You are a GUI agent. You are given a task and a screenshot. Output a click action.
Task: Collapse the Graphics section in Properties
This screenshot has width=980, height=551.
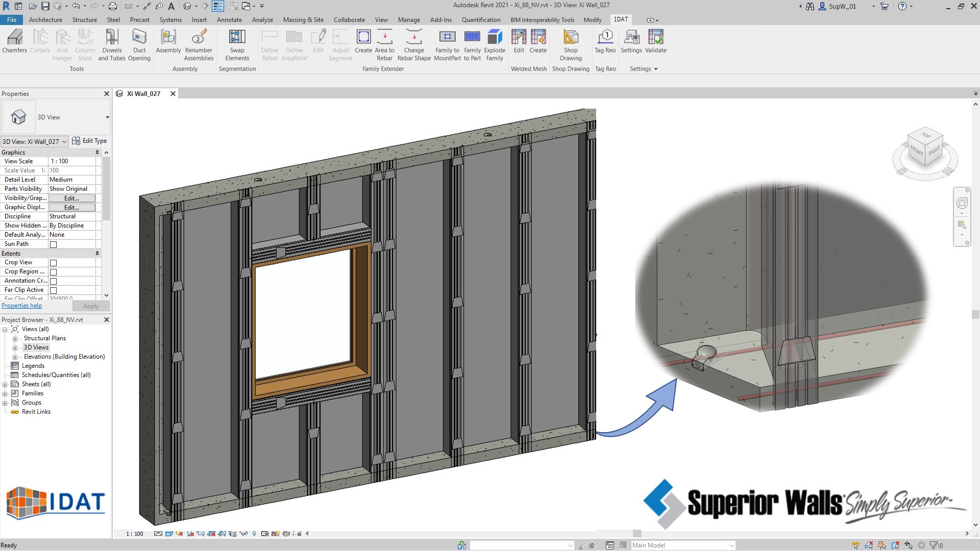coord(97,152)
